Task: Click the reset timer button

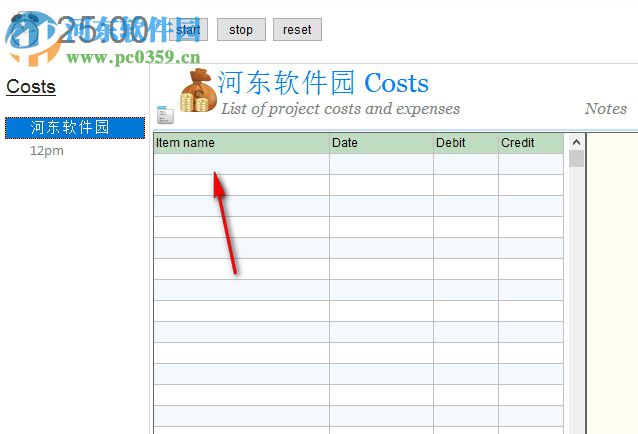Action: coord(297,30)
